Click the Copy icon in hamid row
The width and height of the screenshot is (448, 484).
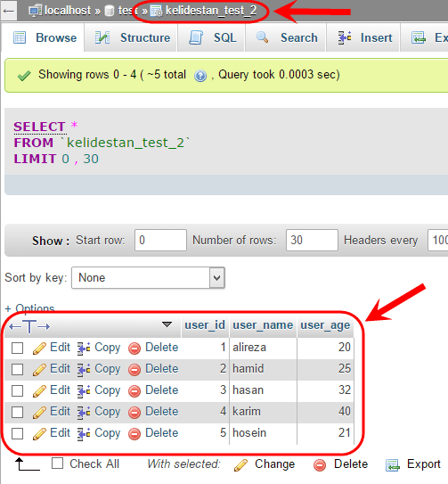click(84, 370)
